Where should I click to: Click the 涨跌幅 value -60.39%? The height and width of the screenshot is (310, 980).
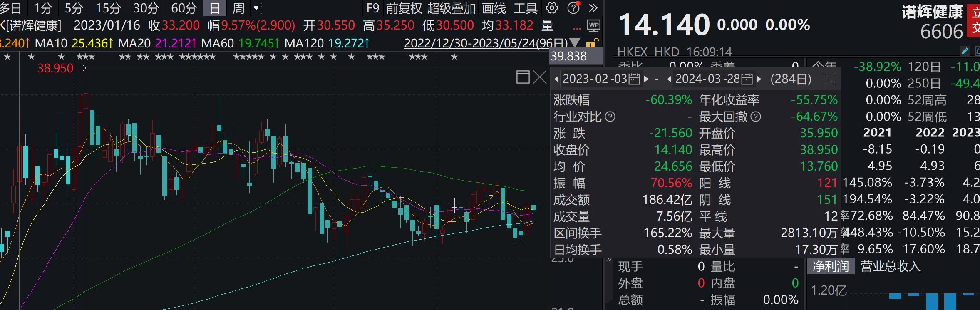(x=669, y=100)
